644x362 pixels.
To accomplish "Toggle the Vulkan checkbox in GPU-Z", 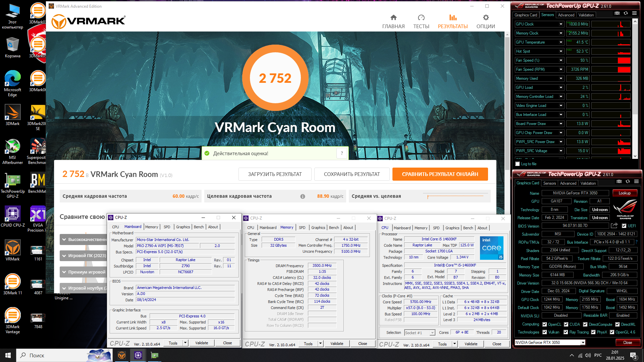I will pyautogui.click(x=545, y=332).
